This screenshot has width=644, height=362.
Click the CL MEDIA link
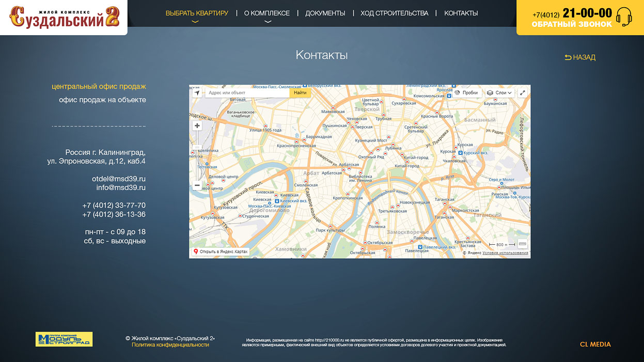[595, 344]
